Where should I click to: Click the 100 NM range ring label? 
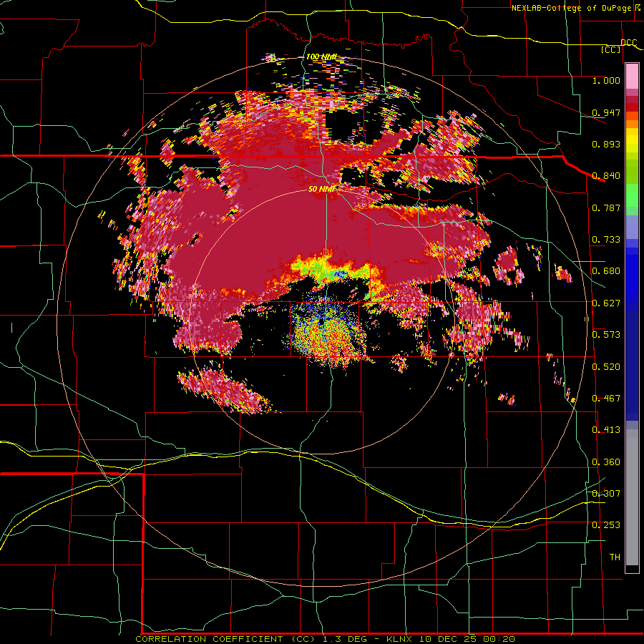tap(321, 57)
